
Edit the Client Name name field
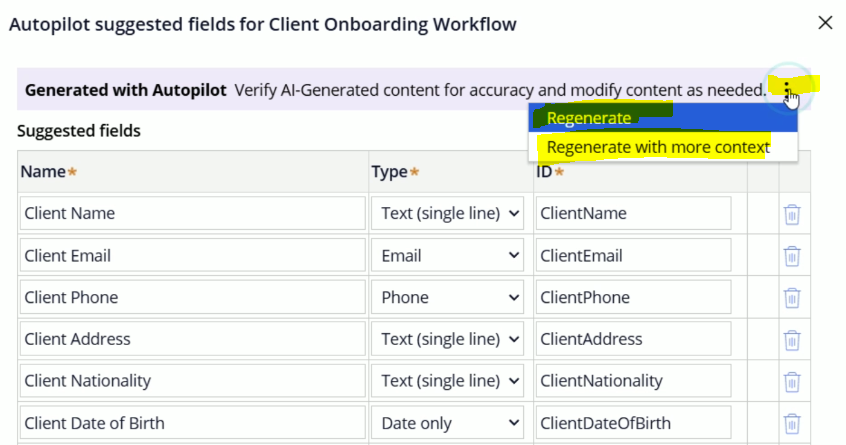(x=193, y=213)
